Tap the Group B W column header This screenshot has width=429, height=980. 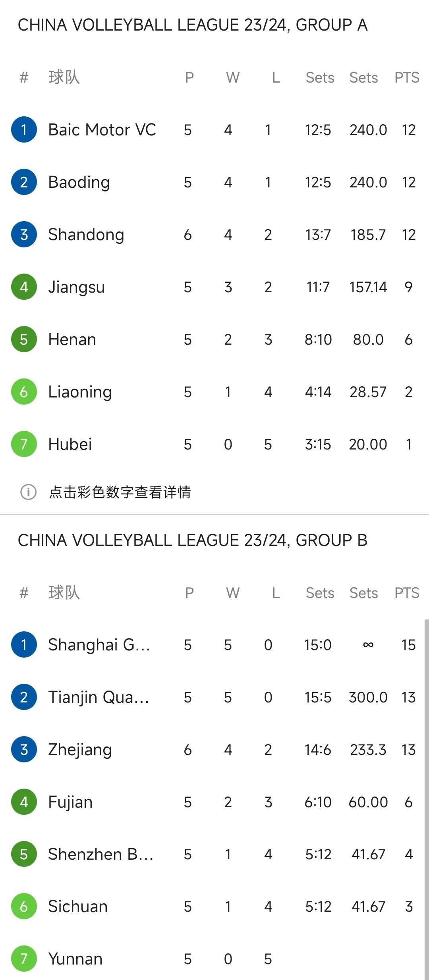(233, 593)
